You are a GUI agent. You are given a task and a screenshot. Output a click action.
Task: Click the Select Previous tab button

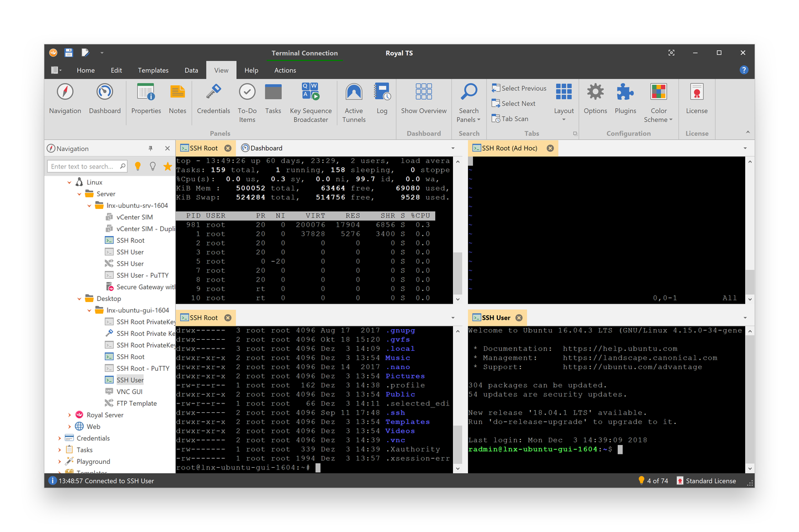(x=519, y=88)
